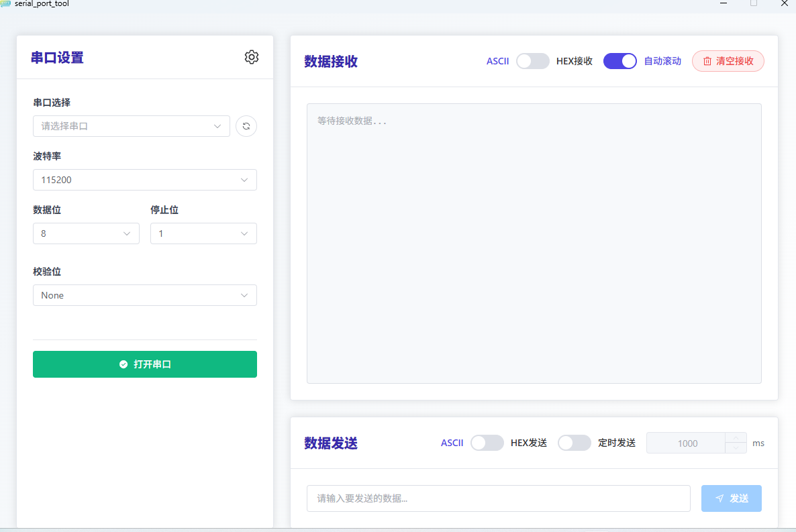Viewport: 796px width, 532px height.
Task: Click the 清空接收 clear receive button
Action: point(728,60)
